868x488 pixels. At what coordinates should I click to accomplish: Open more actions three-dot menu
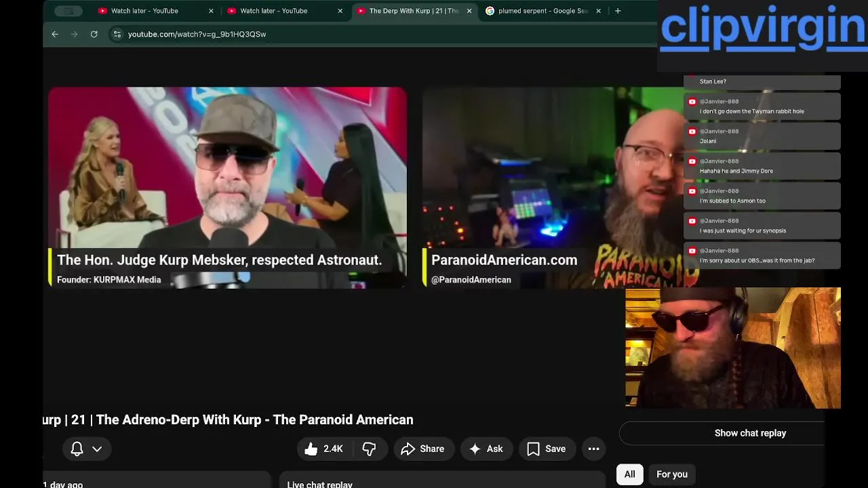tap(593, 449)
